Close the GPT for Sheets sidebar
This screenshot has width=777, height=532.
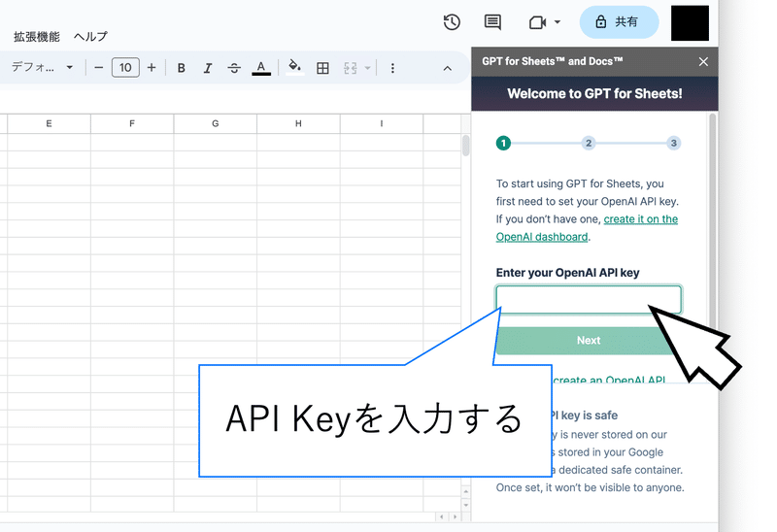click(703, 62)
